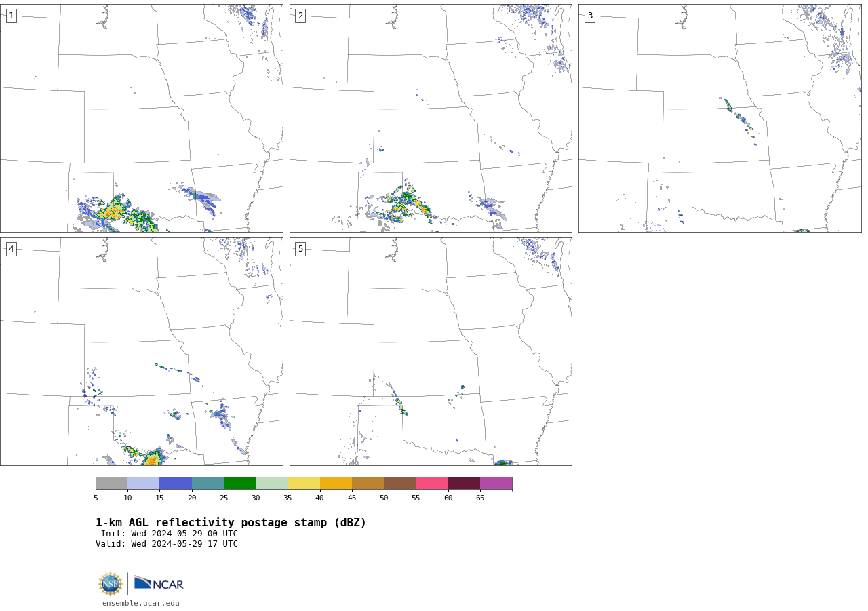
Task: Click the Valid: Wed 2024-05-29 17 UTC text
Action: coord(167,544)
